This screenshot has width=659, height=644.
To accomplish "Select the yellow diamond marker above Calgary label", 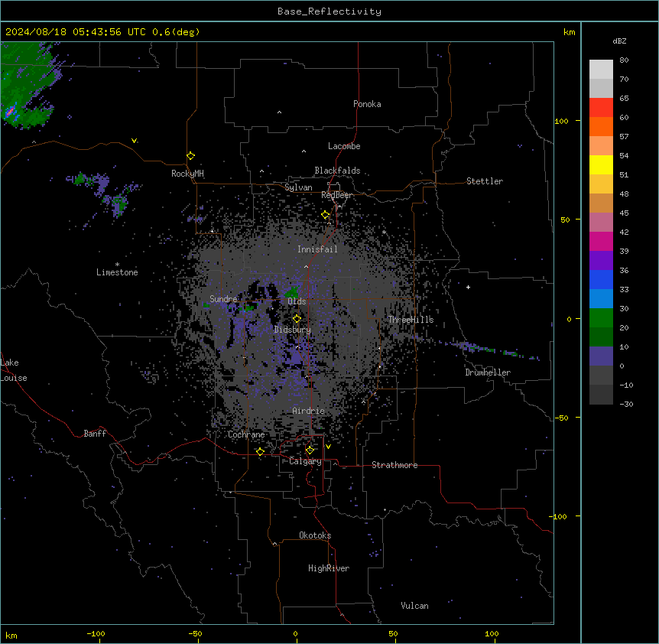I will coord(310,450).
